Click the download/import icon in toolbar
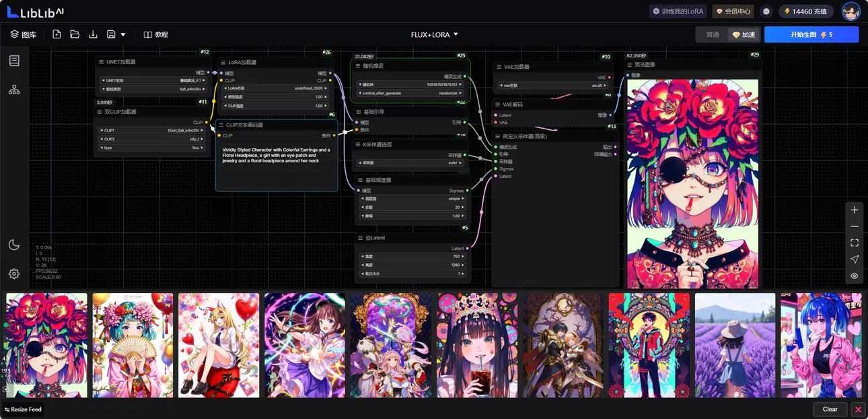 point(93,34)
